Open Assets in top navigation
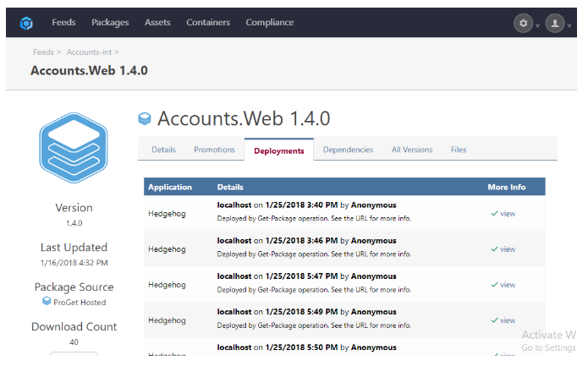This screenshot has width=588, height=377. coord(157,23)
